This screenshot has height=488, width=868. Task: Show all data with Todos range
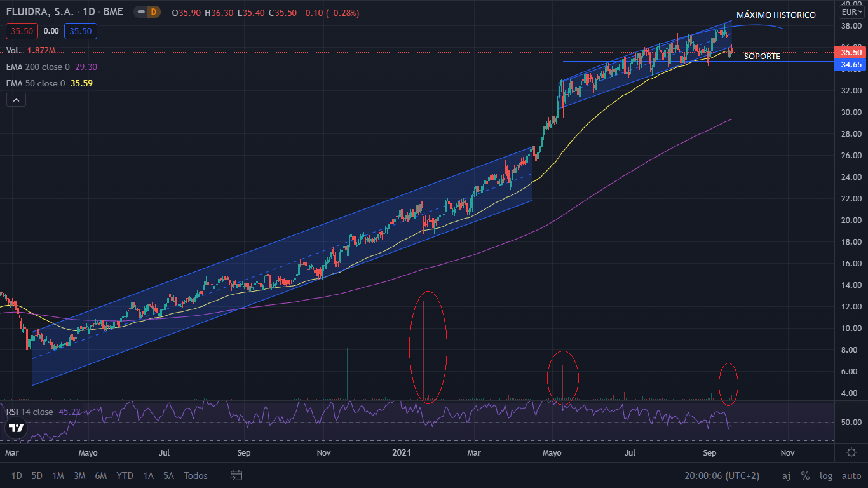pyautogui.click(x=195, y=475)
